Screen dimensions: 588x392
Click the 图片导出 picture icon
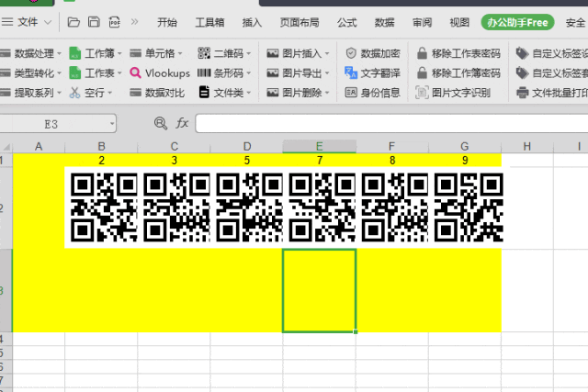273,73
